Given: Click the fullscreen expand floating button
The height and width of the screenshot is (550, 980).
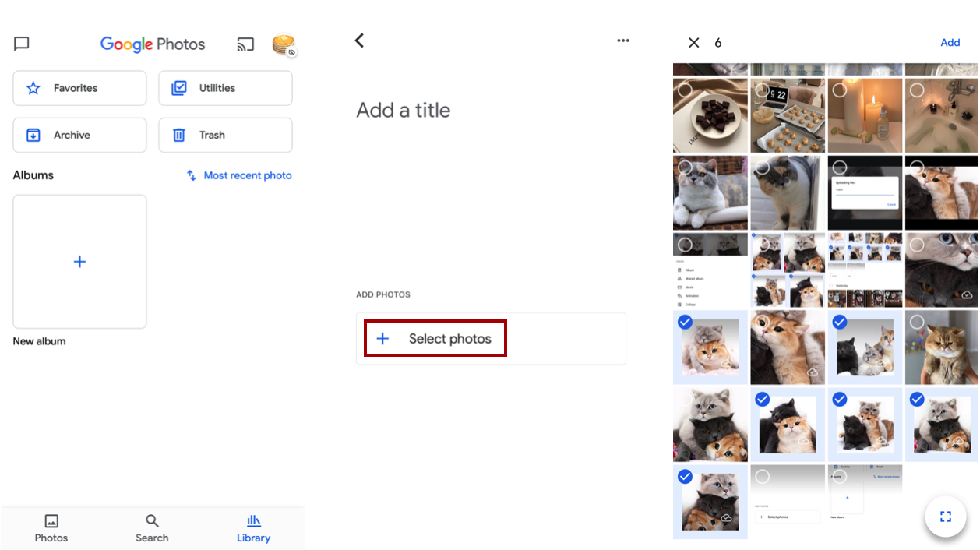Looking at the screenshot, I should pos(946,517).
